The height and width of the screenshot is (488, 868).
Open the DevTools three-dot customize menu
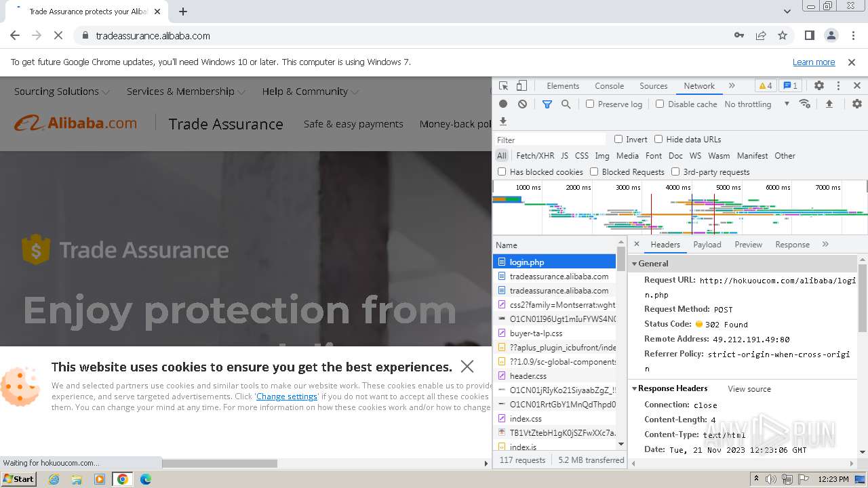point(838,86)
